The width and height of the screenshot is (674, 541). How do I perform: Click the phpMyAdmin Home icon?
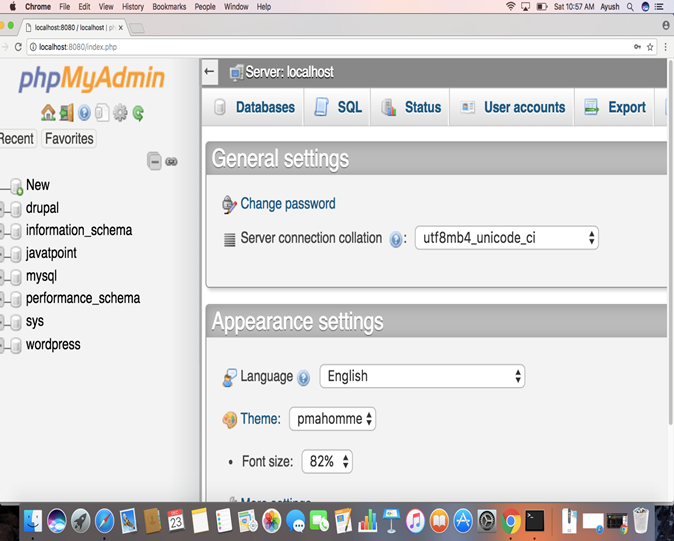point(48,113)
